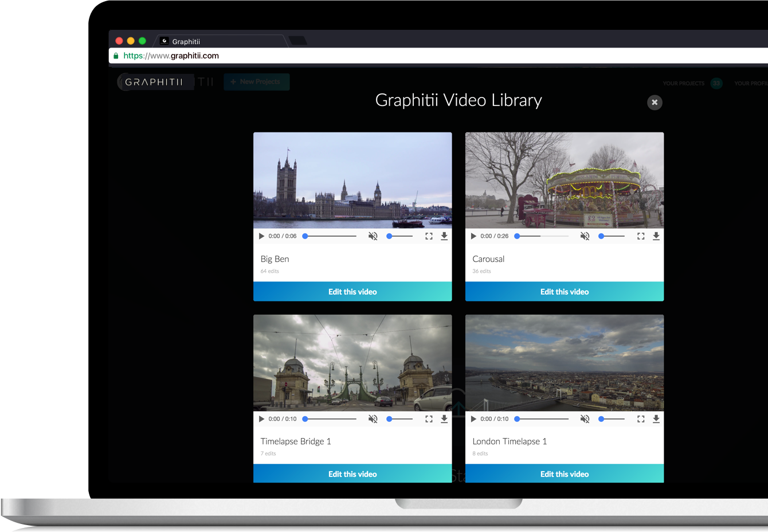Click the Graphitii logo in header
Screen dimensions: 768x532
154,82
